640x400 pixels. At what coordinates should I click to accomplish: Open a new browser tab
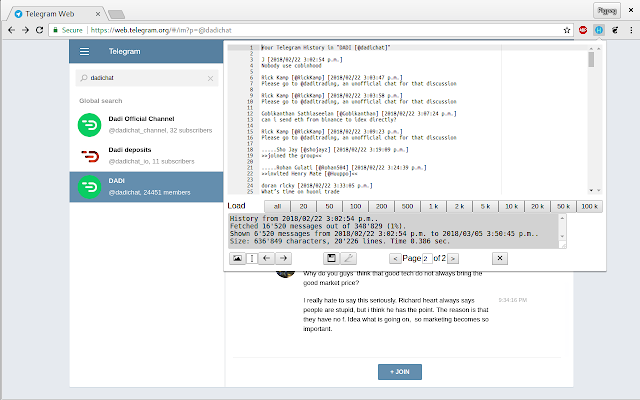tap(116, 15)
